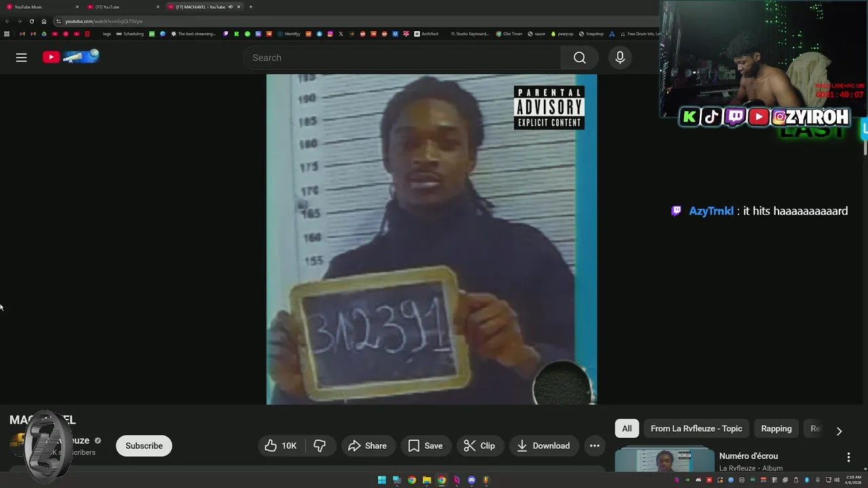
Task: Open verified channel badge next to channel name
Action: click(98, 441)
